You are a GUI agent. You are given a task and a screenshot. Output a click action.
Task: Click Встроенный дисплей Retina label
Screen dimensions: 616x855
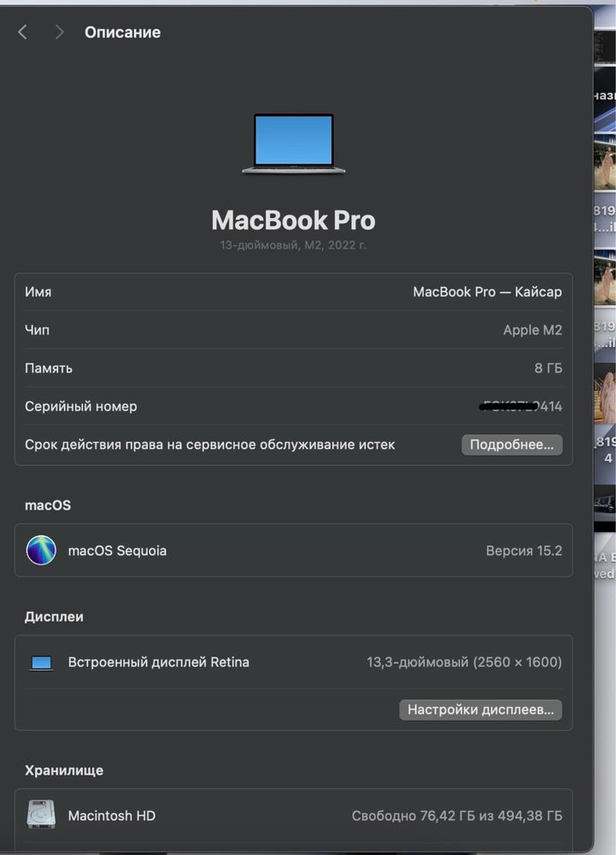click(159, 662)
